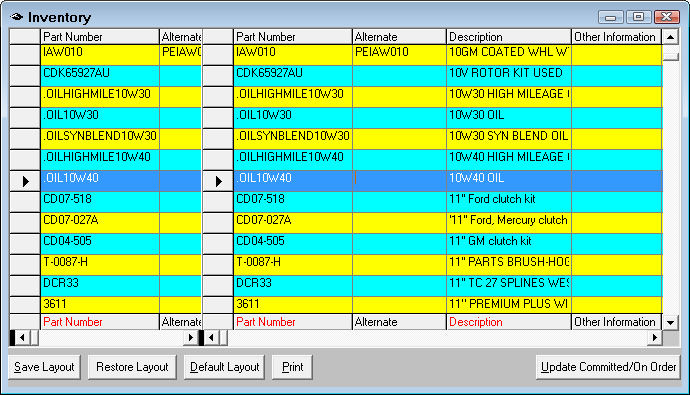Click the vertical scrollbar up arrow
Image resolution: width=690 pixels, height=395 pixels.
tap(670, 37)
